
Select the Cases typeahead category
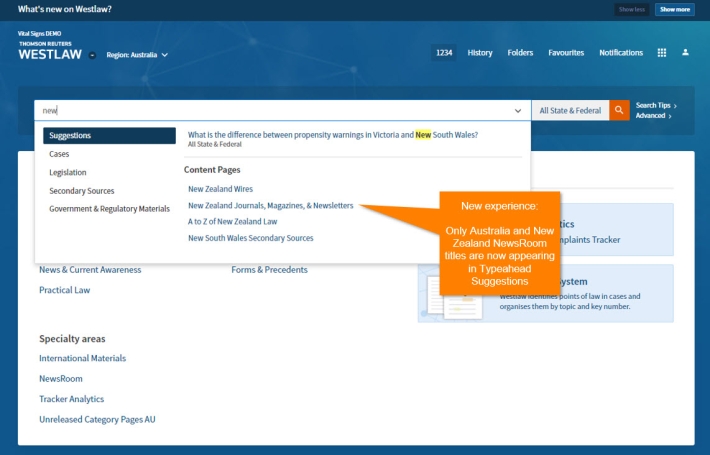(x=59, y=154)
